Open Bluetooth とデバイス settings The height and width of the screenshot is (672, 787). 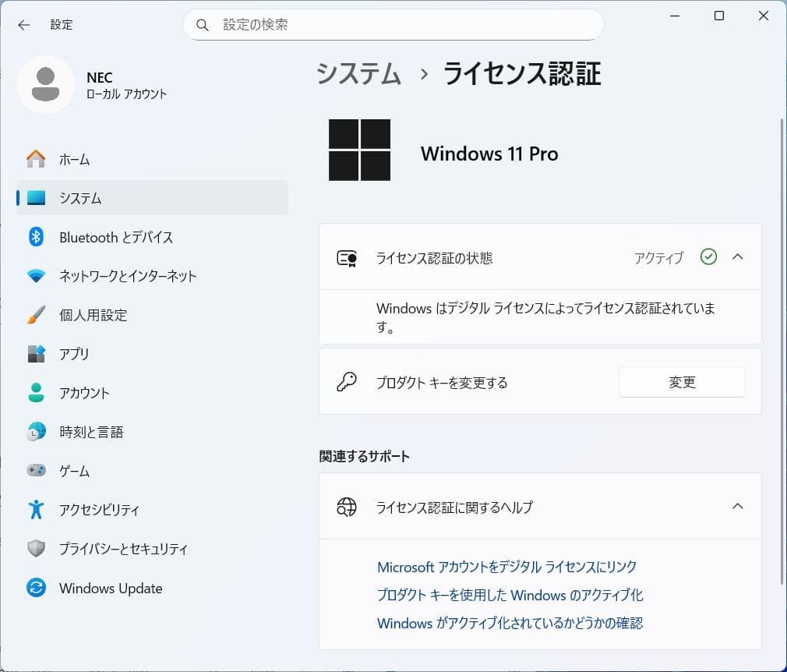tap(37, 237)
